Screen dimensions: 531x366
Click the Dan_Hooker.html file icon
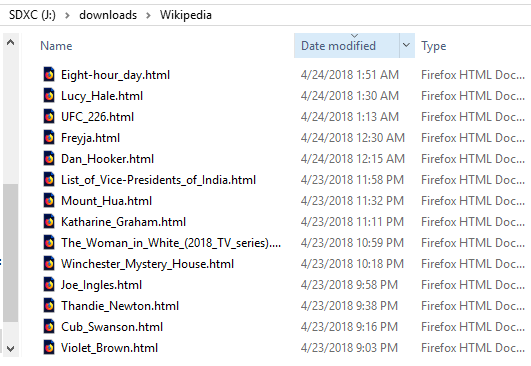[49, 158]
